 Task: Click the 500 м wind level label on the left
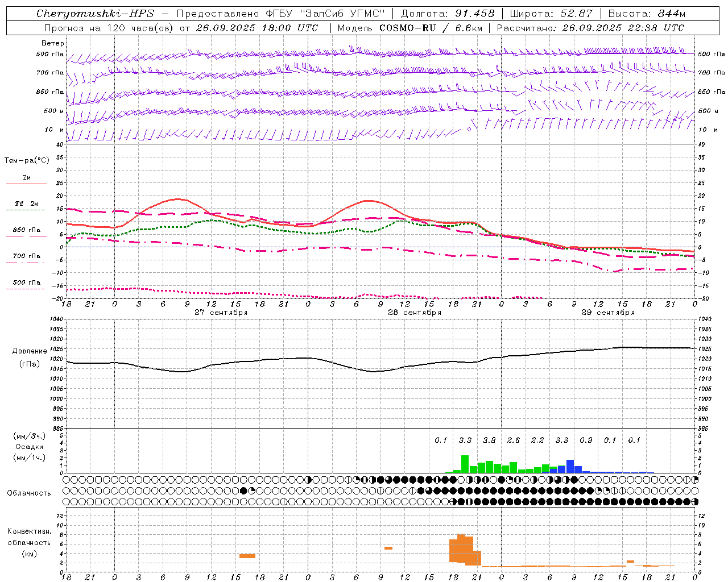coord(54,111)
